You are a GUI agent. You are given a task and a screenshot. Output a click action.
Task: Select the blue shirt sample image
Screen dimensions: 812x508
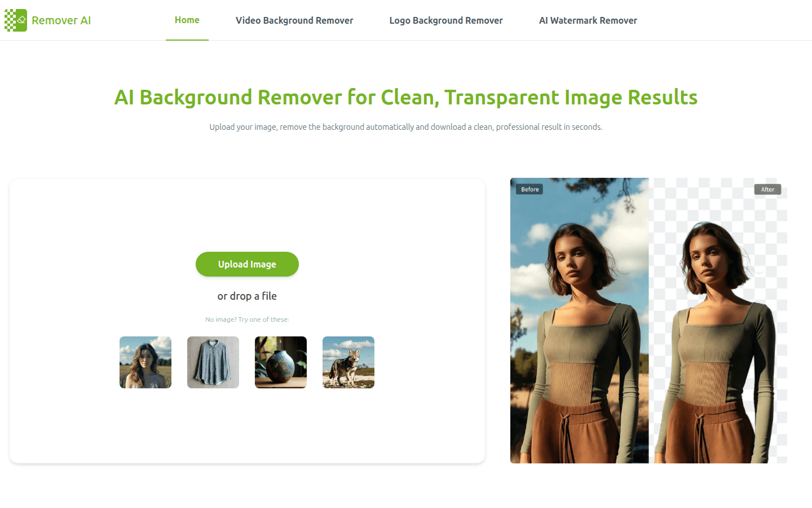(213, 362)
